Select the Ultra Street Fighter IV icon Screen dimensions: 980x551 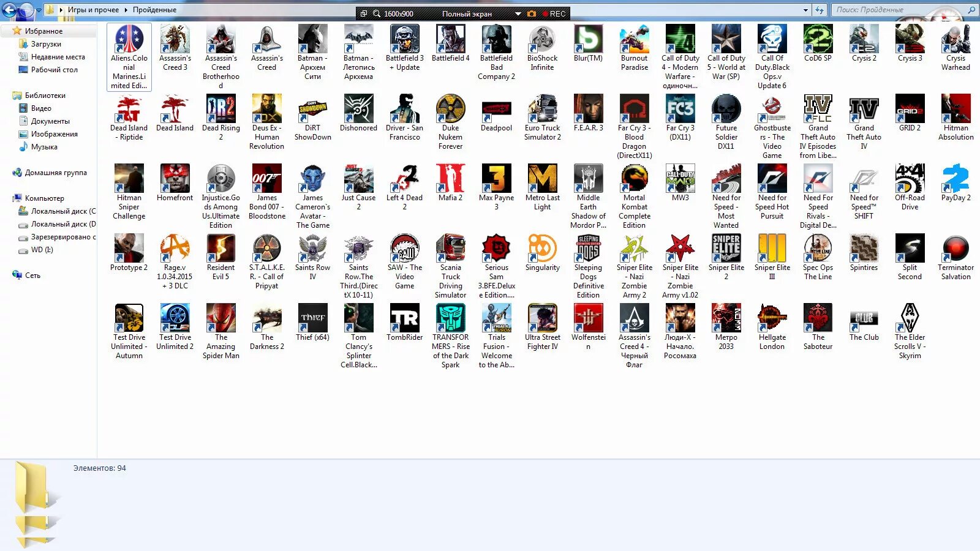point(542,318)
